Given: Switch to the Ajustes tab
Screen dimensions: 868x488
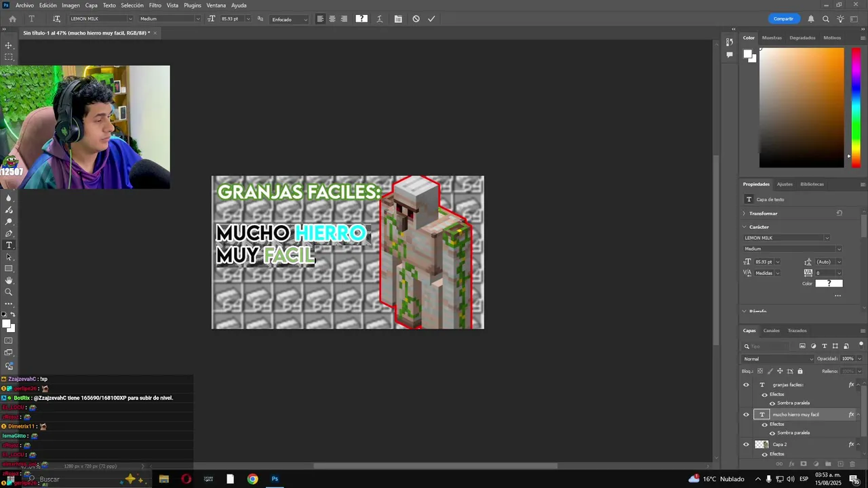Looking at the screenshot, I should click(x=785, y=184).
